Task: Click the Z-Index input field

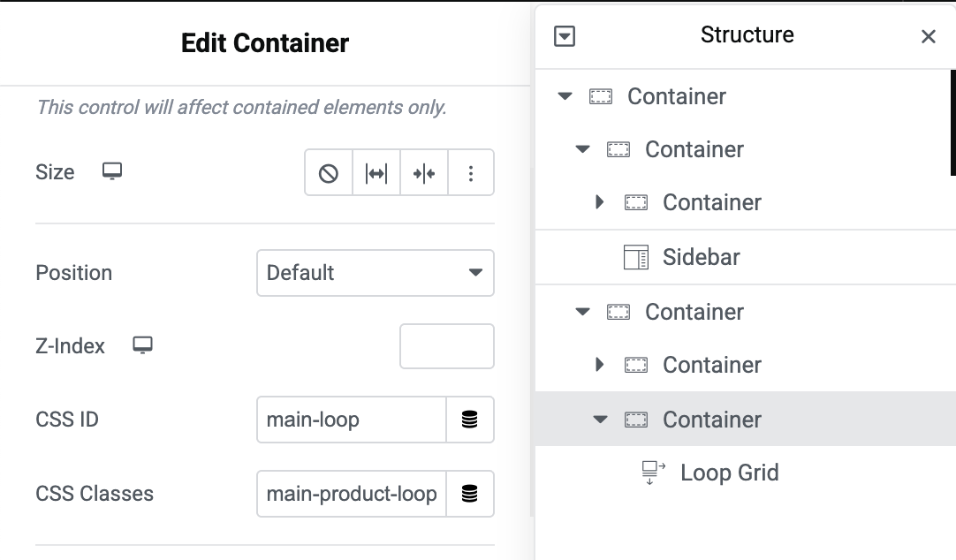Action: tap(447, 346)
